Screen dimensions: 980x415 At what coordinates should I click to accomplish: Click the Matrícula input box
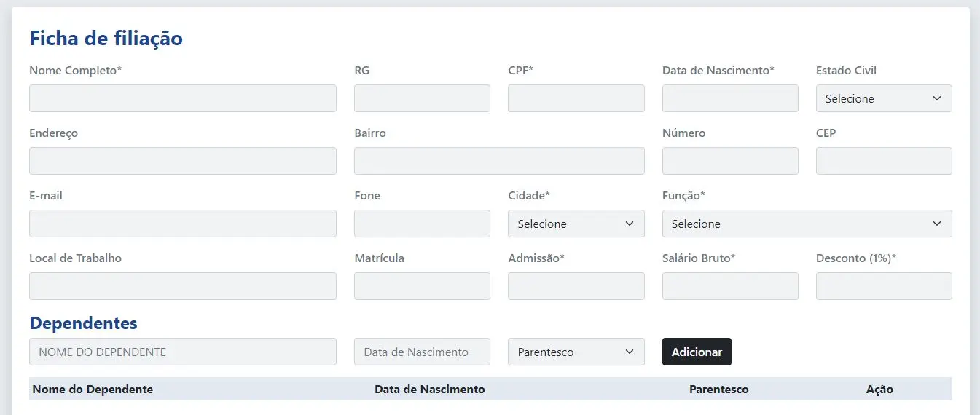click(x=422, y=286)
